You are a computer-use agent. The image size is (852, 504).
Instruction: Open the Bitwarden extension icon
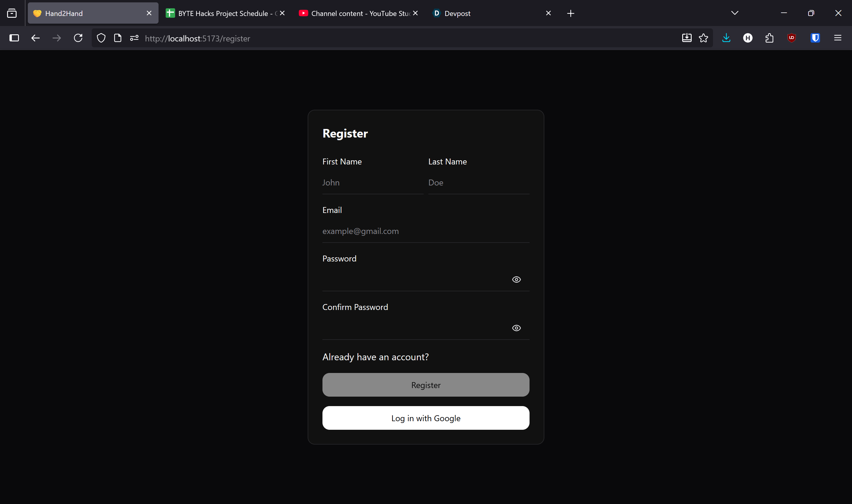click(815, 38)
